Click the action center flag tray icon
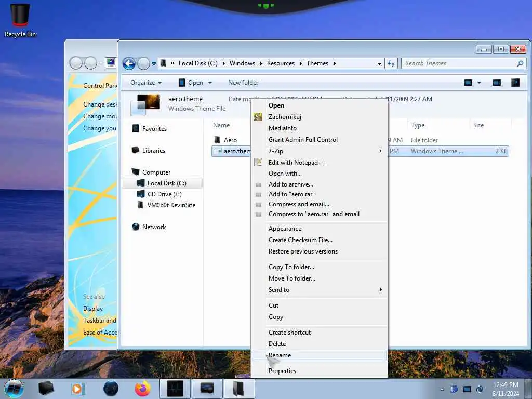The image size is (532, 399). tap(454, 389)
